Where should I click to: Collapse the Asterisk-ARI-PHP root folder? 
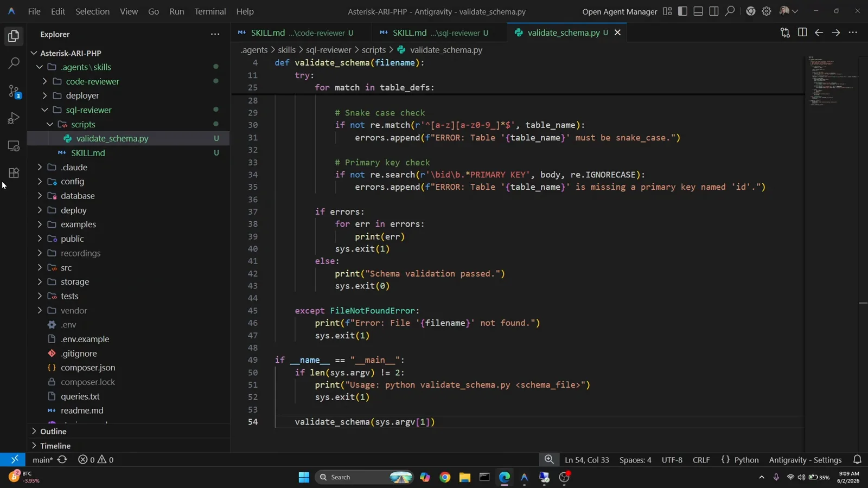pyautogui.click(x=34, y=53)
